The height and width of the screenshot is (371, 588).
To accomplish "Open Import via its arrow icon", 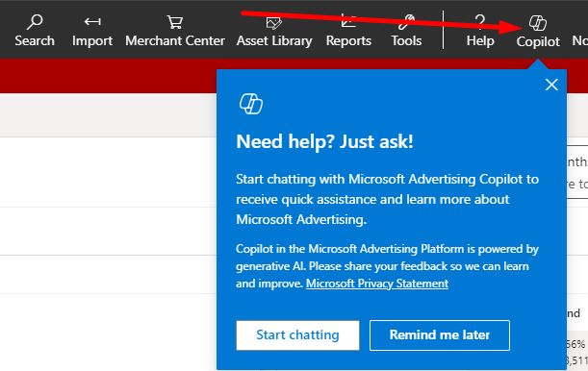I will (92, 22).
